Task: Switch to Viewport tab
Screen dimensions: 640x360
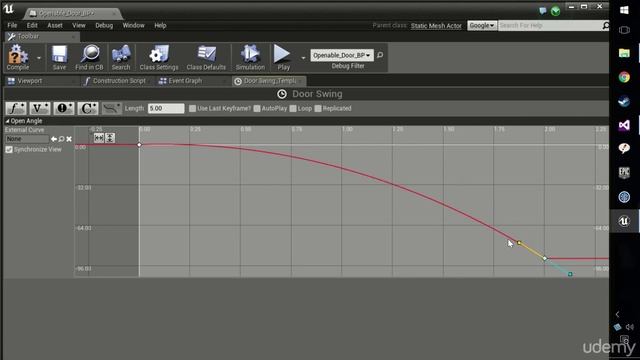Action: [x=41, y=81]
